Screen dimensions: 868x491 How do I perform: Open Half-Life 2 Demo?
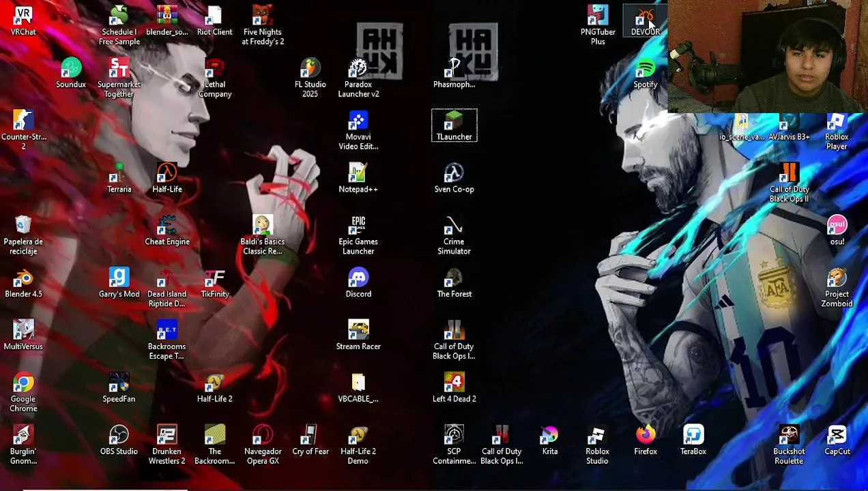[358, 445]
